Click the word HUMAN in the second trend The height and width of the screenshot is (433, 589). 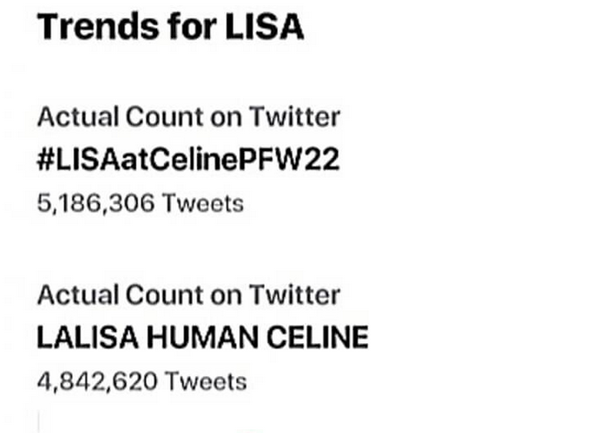click(202, 337)
